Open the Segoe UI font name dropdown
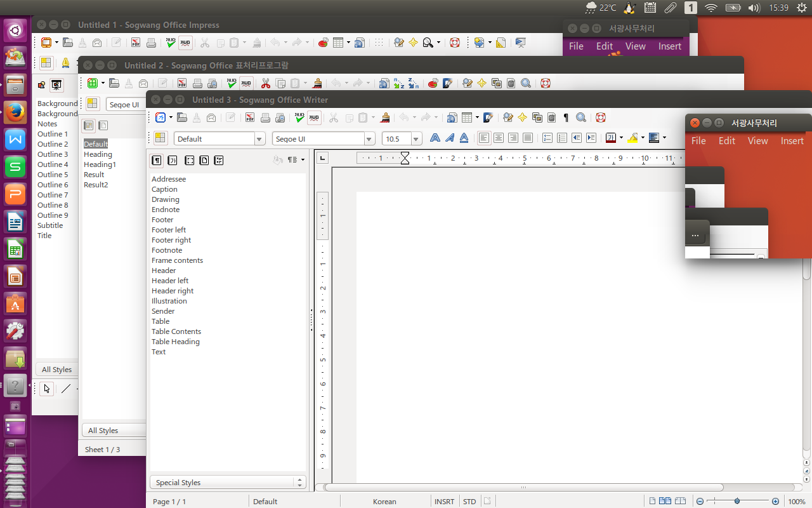Screen dimensions: 812x508 (369, 139)
